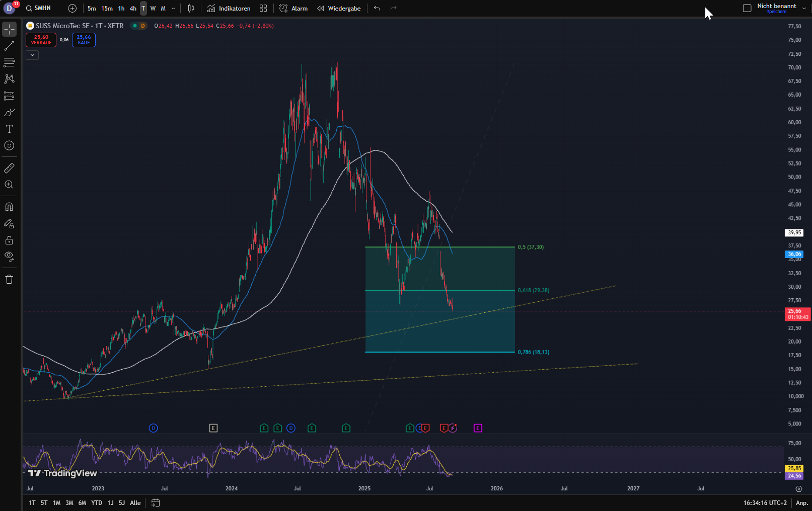Open the Indikatoren menu
This screenshot has height=511, width=812.
tap(229, 9)
